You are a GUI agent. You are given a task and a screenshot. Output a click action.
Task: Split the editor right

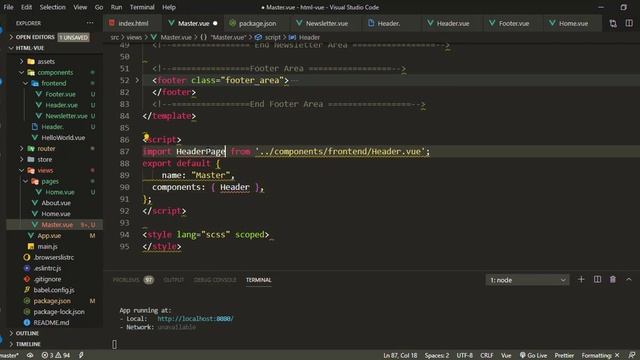click(629, 24)
